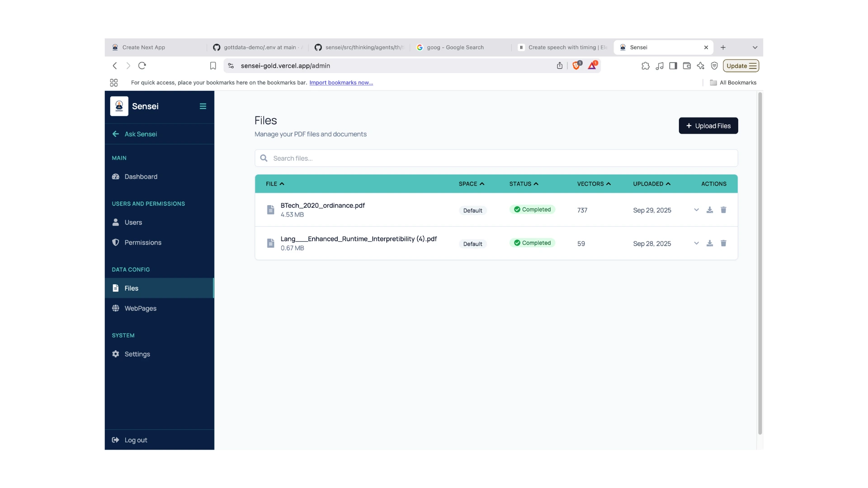Image resolution: width=868 pixels, height=488 pixels.
Task: Open the Brave Rewards triangle icon
Action: pyautogui.click(x=592, y=66)
